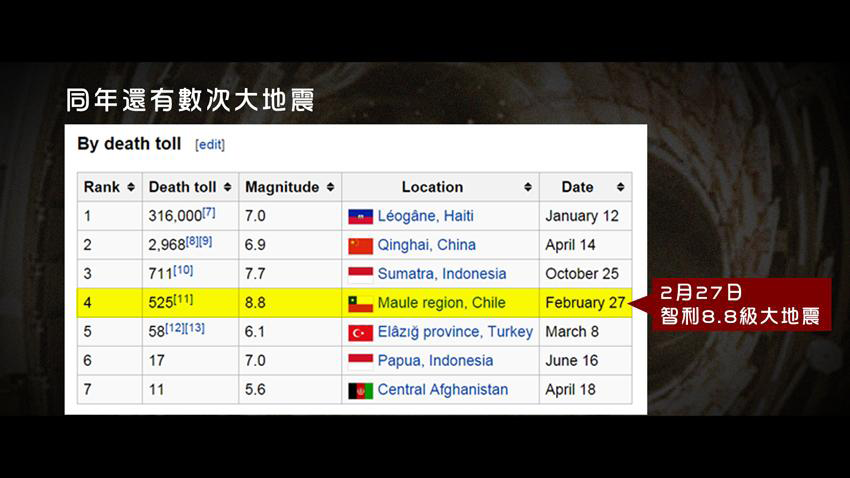Click rank "7" in Afghanistan row

tap(87, 389)
